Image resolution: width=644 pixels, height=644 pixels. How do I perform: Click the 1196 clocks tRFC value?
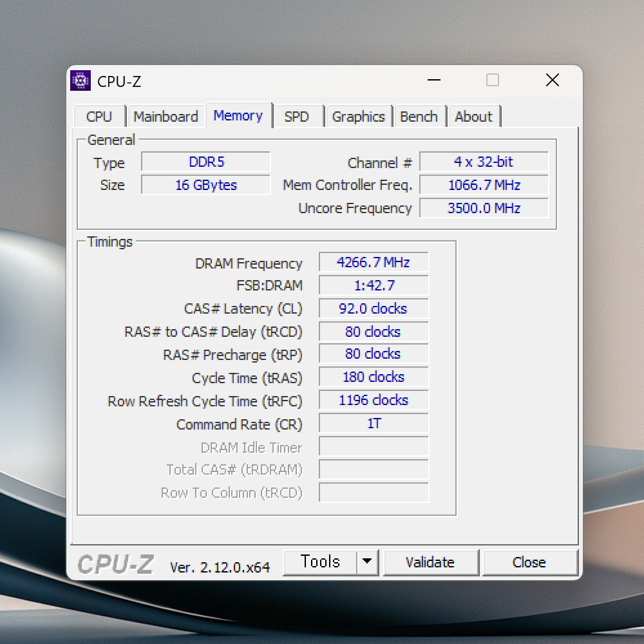[x=374, y=400]
